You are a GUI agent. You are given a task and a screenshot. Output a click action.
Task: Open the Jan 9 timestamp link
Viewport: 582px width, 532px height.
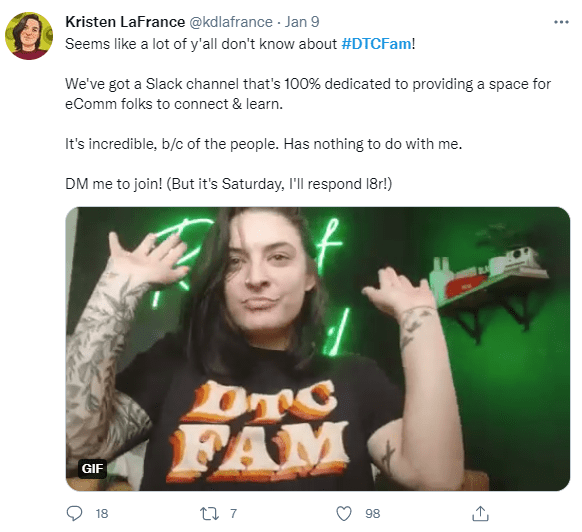pyautogui.click(x=302, y=22)
